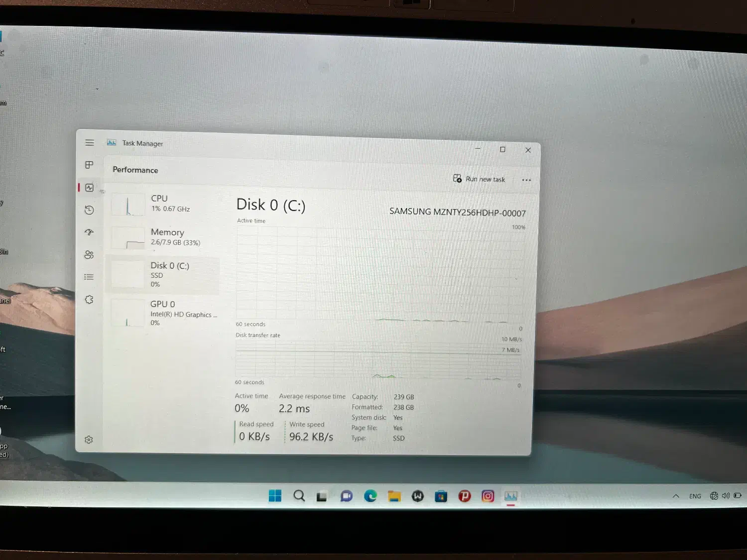Open the Windows Start menu
This screenshot has height=560, width=747.
pyautogui.click(x=275, y=496)
